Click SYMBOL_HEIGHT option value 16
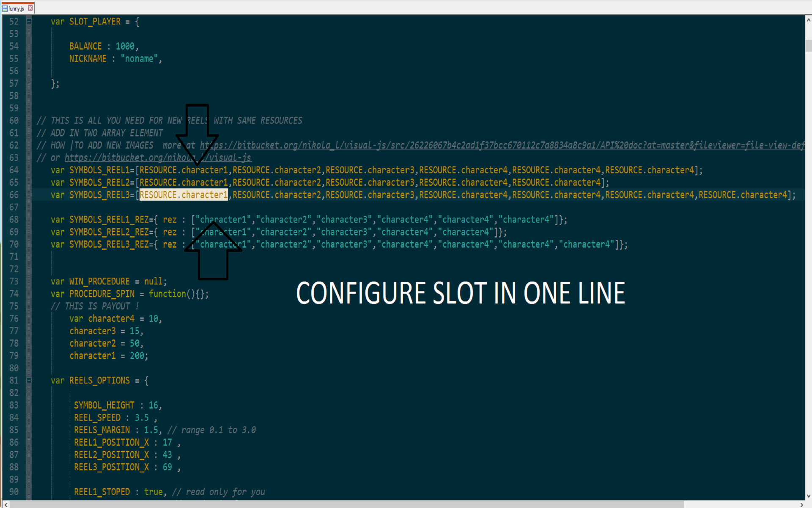Screen dimensions: 812x508 (x=153, y=405)
